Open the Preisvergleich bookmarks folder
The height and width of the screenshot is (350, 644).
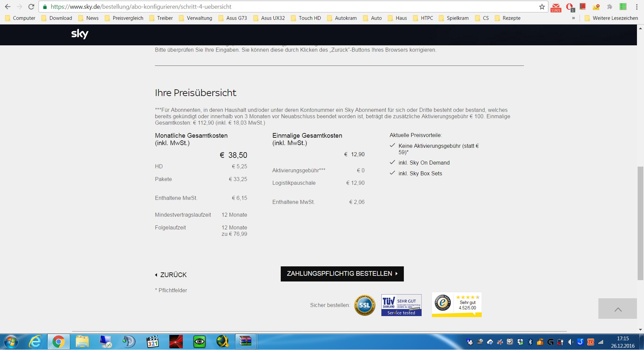coord(124,18)
